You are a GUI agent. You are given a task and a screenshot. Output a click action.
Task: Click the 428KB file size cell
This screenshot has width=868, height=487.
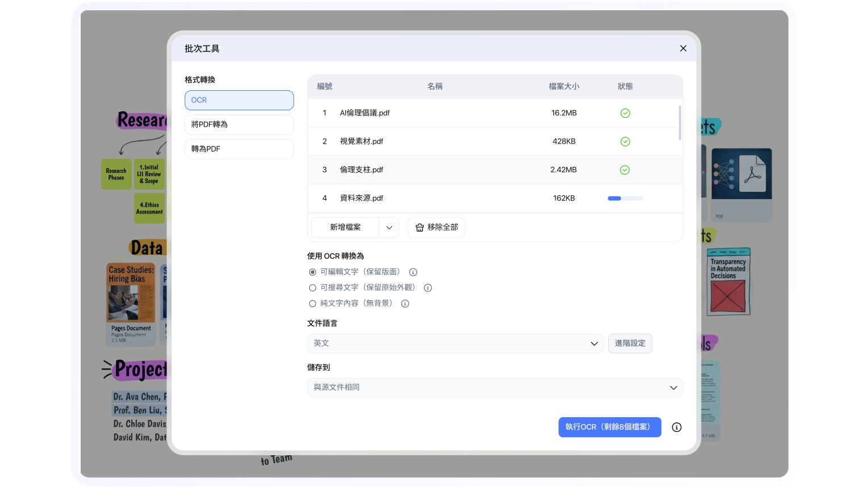[564, 141]
